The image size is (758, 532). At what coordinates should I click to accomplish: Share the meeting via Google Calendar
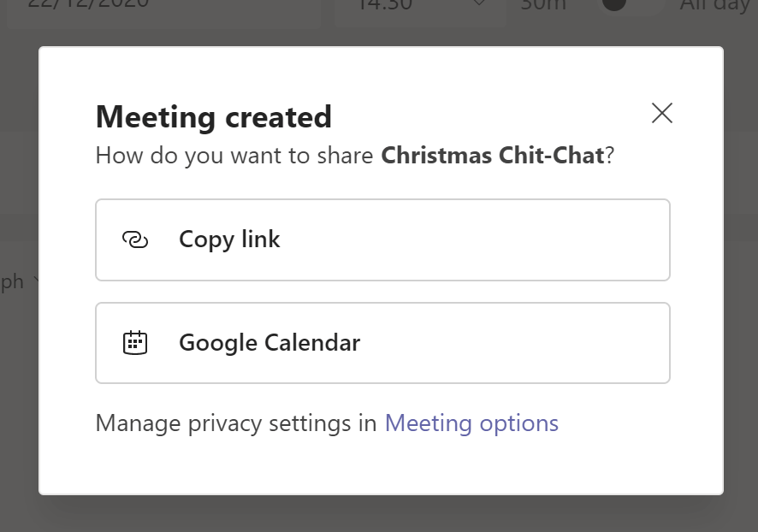[382, 343]
